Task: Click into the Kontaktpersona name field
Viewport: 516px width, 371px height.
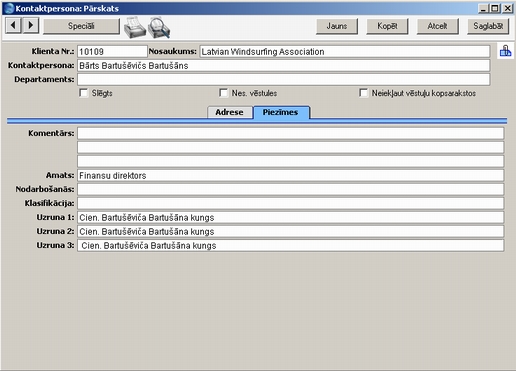Action: pyautogui.click(x=284, y=66)
